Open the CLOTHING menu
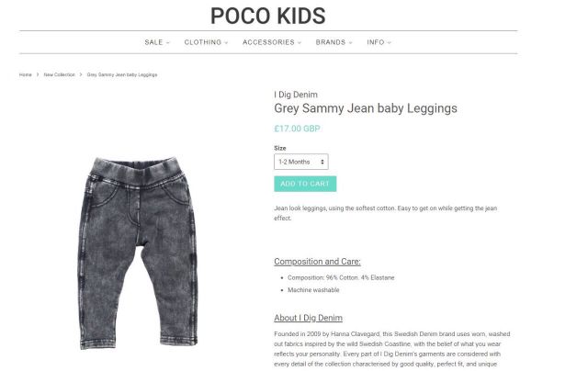588x371 pixels. [x=202, y=42]
